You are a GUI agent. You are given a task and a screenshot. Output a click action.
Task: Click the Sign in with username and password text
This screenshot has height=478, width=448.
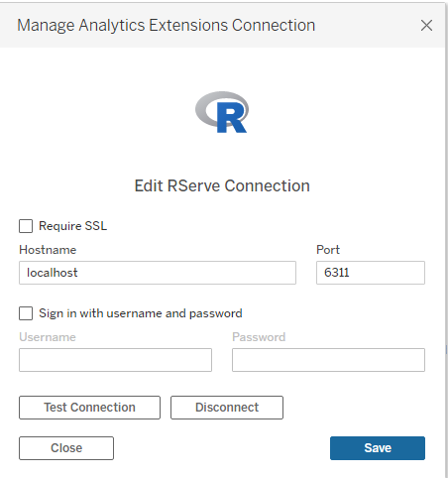pos(141,313)
